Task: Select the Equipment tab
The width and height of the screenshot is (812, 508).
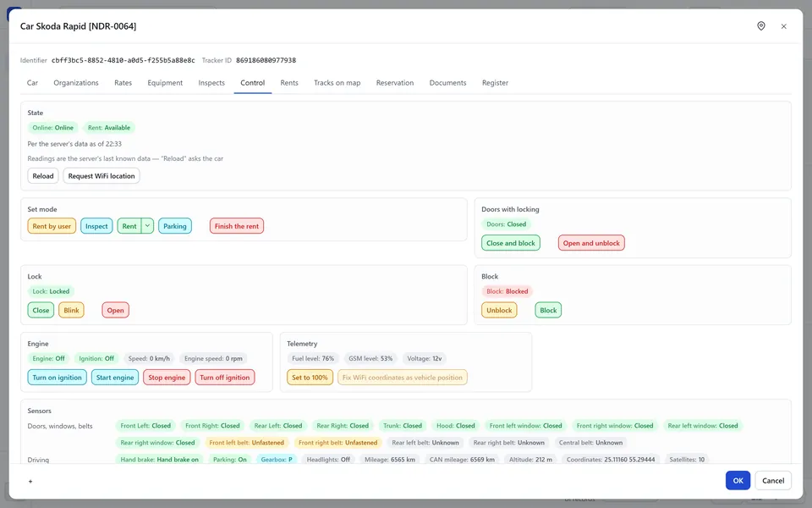Action: pyautogui.click(x=165, y=83)
